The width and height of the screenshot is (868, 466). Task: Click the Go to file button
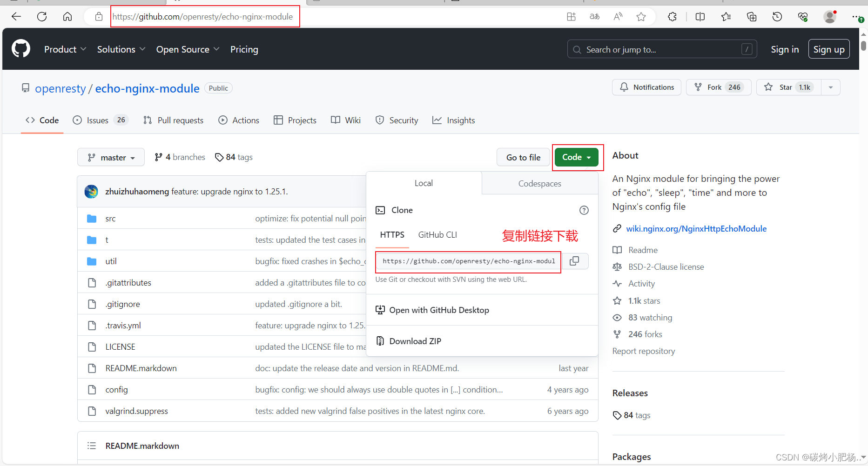[x=523, y=158]
